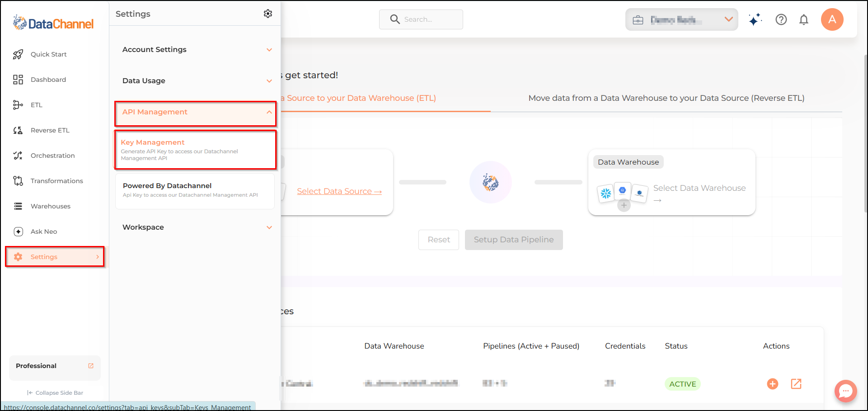Screen dimensions: 868x411
Task: Expand Data Usage section
Action: point(195,81)
